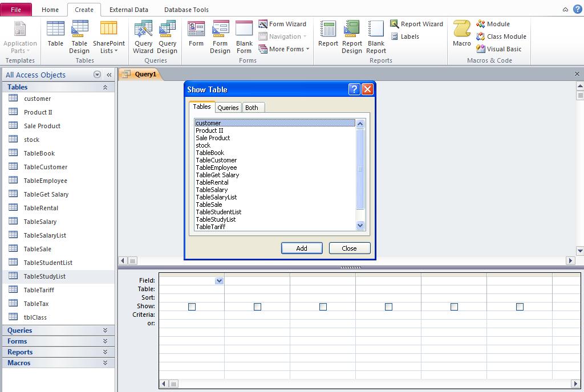Click the first Criteria cell in query grid
Image resolution: width=584 pixels, height=392 pixels.
192,315
